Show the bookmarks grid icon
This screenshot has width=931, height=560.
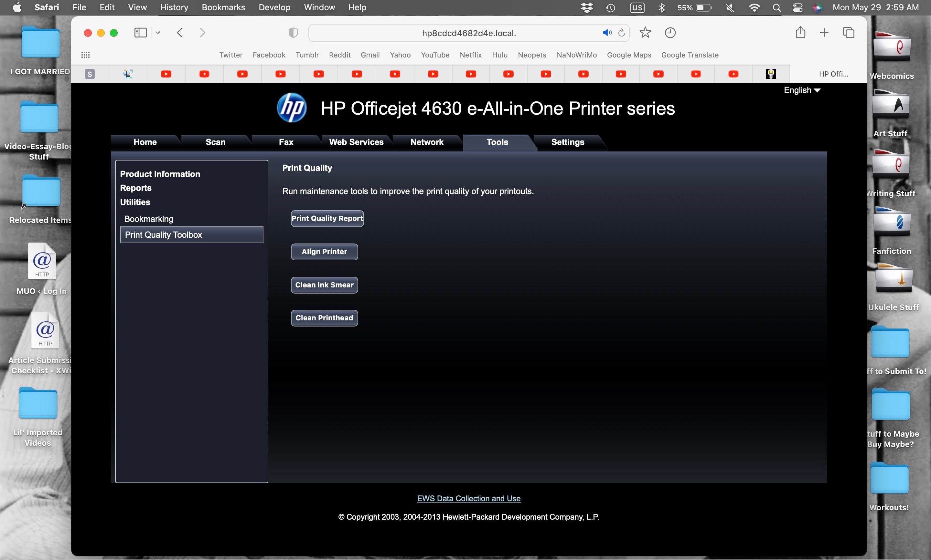(85, 55)
